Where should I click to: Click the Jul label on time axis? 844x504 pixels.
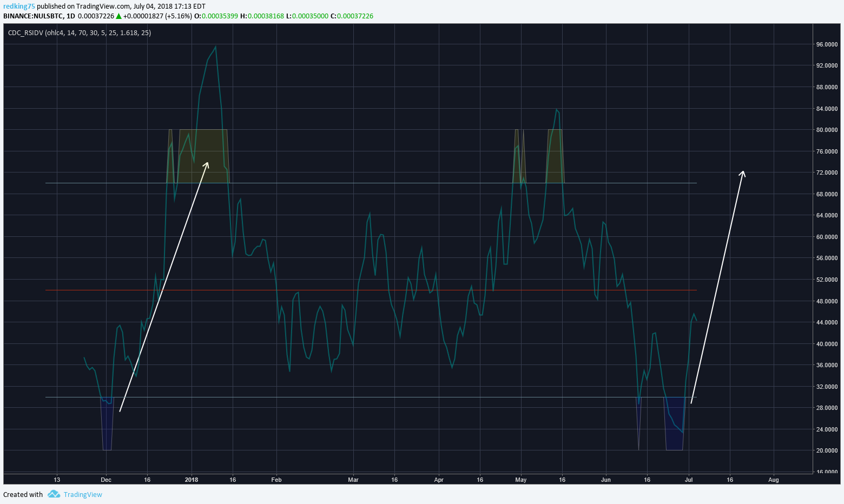click(x=689, y=480)
